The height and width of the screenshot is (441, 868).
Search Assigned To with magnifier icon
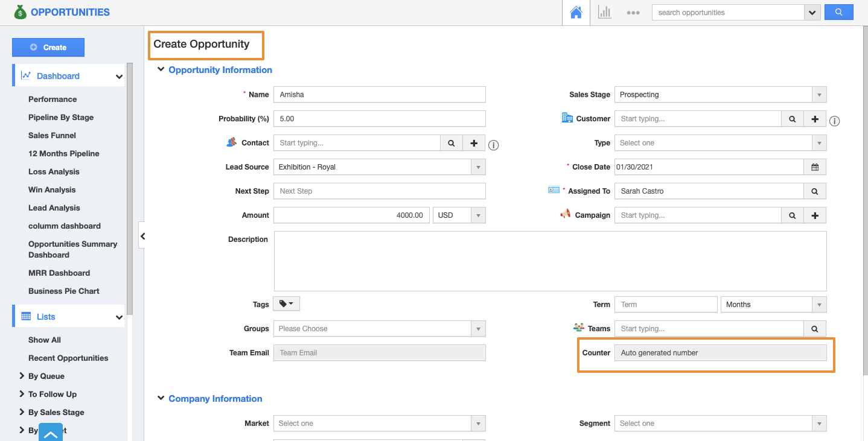[x=815, y=191]
